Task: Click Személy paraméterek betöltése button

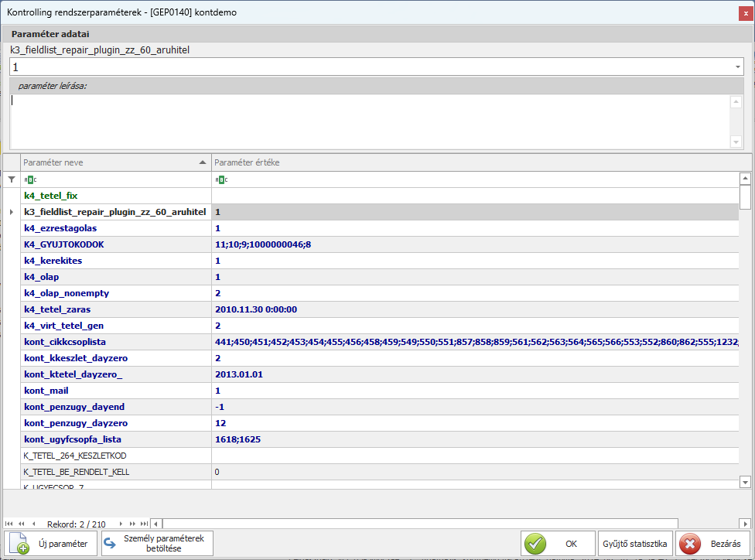Action: 157,544
